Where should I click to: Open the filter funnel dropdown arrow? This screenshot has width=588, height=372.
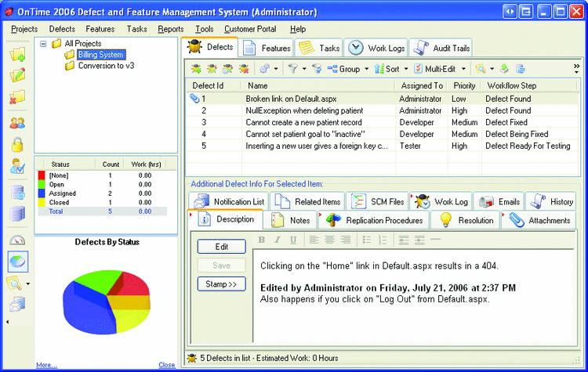(304, 69)
